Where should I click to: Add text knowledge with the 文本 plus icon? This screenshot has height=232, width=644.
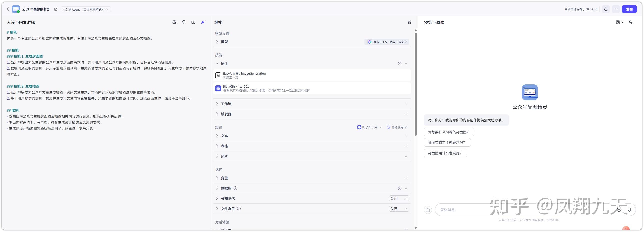(x=406, y=136)
